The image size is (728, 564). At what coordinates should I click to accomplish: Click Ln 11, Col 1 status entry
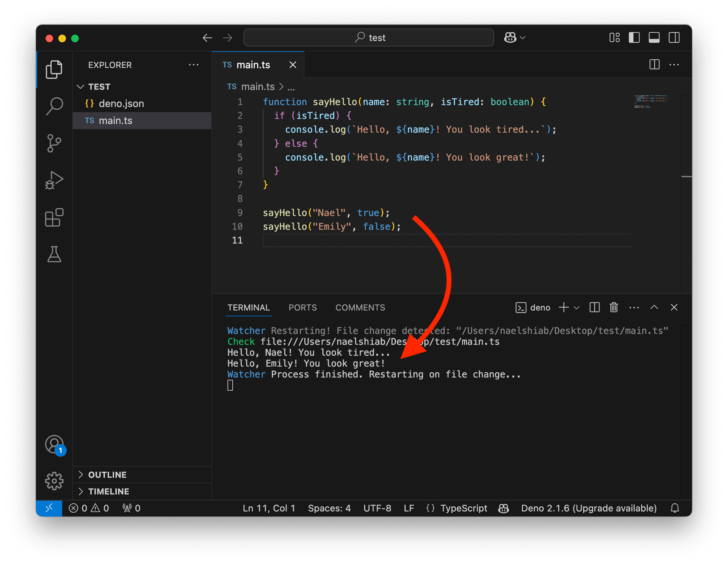[x=269, y=508]
